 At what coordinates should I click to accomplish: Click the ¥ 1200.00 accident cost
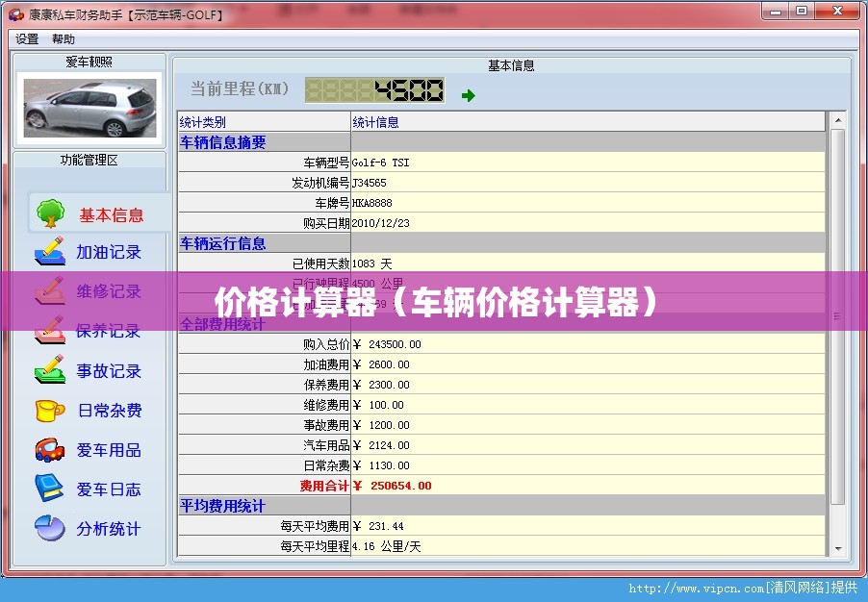381,425
